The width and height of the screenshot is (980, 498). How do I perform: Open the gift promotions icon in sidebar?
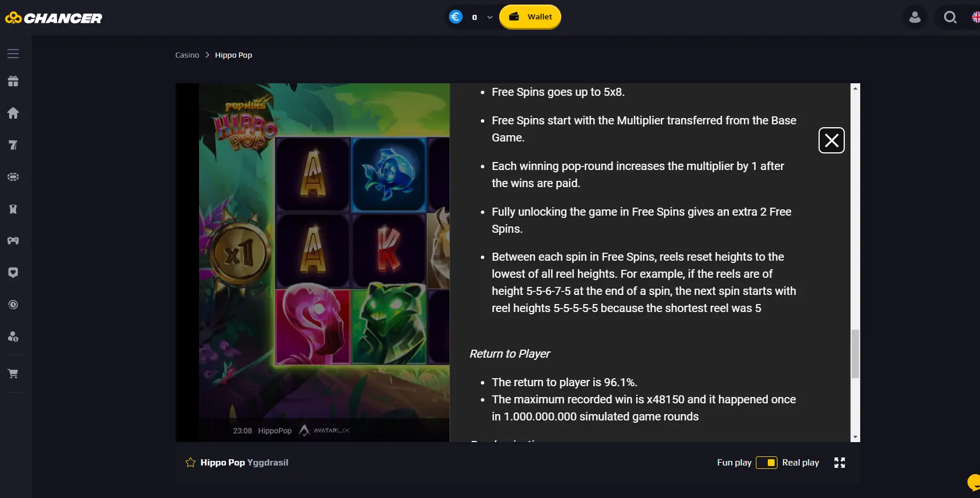[x=13, y=82]
